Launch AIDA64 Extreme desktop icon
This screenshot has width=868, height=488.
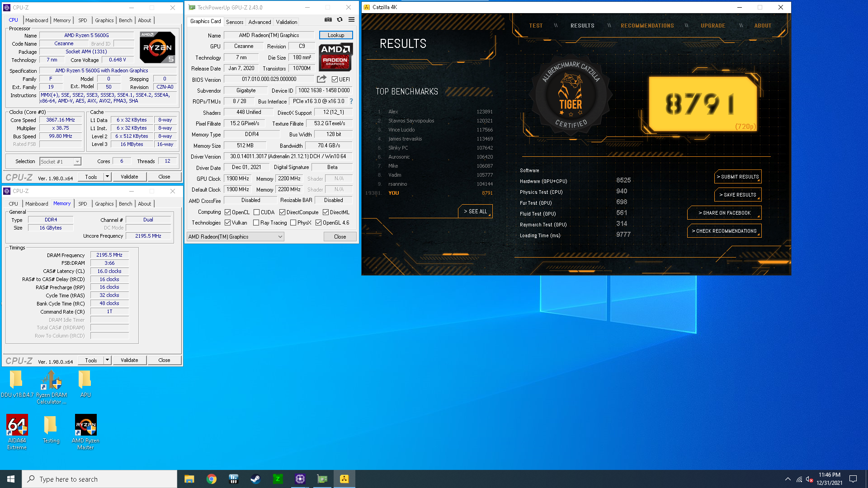(17, 432)
